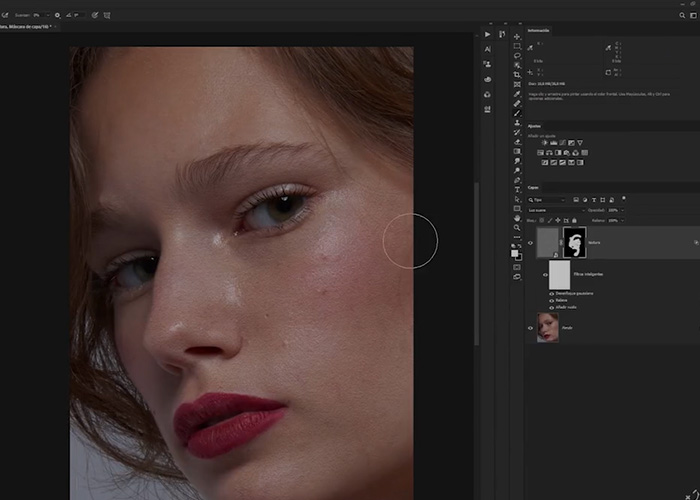Screen dimensions: 700x500
Task: Select the Lasso tool
Action: [517, 58]
